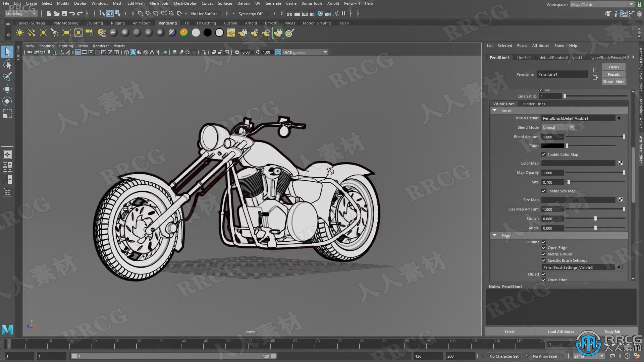
Task: Click the outliner layout icon
Action: coord(7,192)
